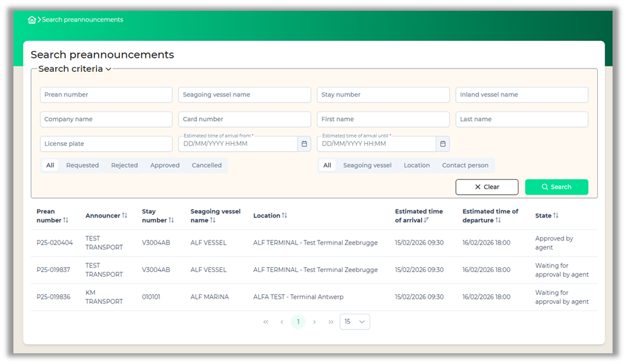
Task: Toggle the Seagoing vessel filter option
Action: [x=367, y=165]
